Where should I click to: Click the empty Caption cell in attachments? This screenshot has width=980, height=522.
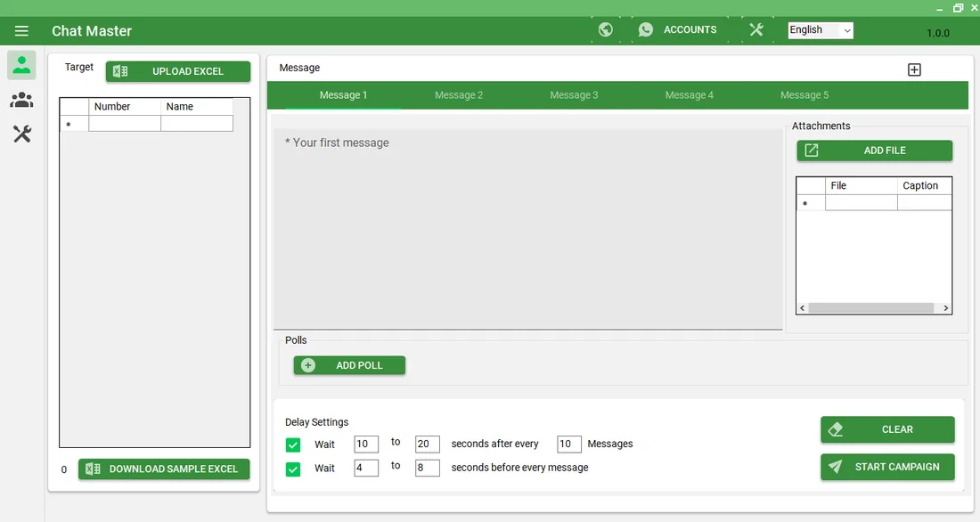[925, 202]
